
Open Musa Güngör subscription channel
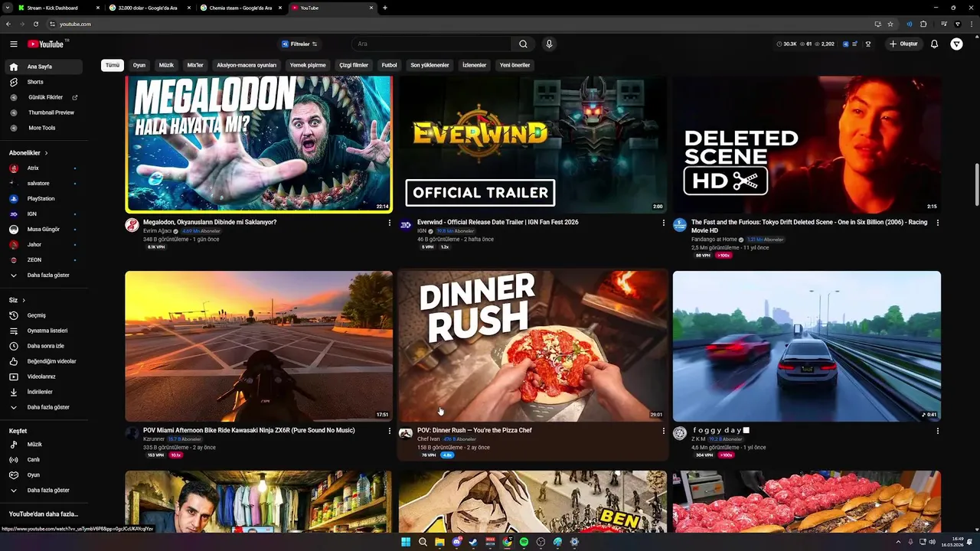(x=42, y=230)
